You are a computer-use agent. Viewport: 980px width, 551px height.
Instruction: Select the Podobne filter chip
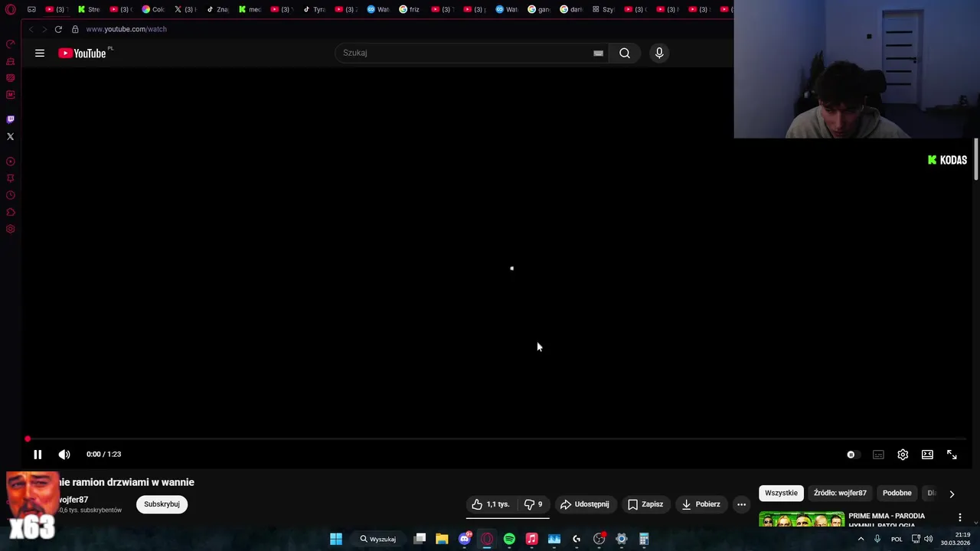(897, 493)
